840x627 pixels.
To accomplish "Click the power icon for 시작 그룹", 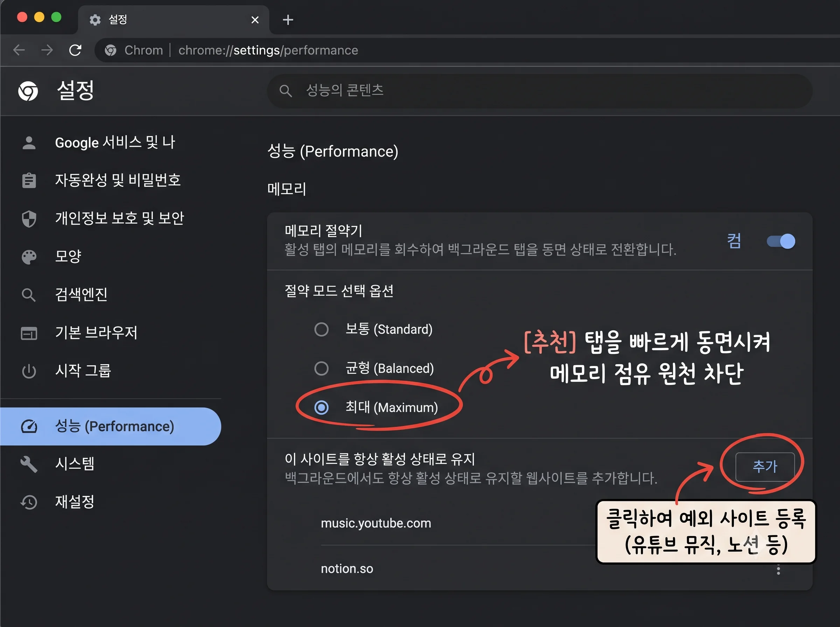I will [29, 371].
